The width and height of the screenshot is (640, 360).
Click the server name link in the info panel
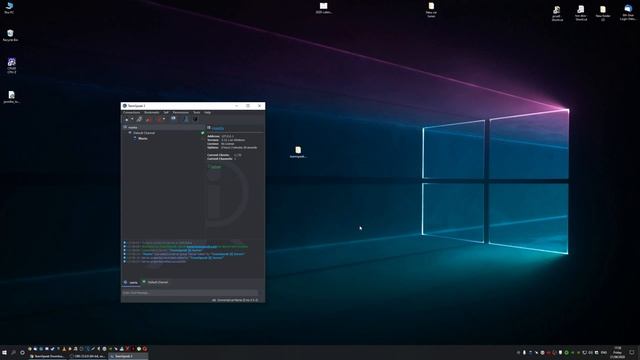tap(218, 129)
